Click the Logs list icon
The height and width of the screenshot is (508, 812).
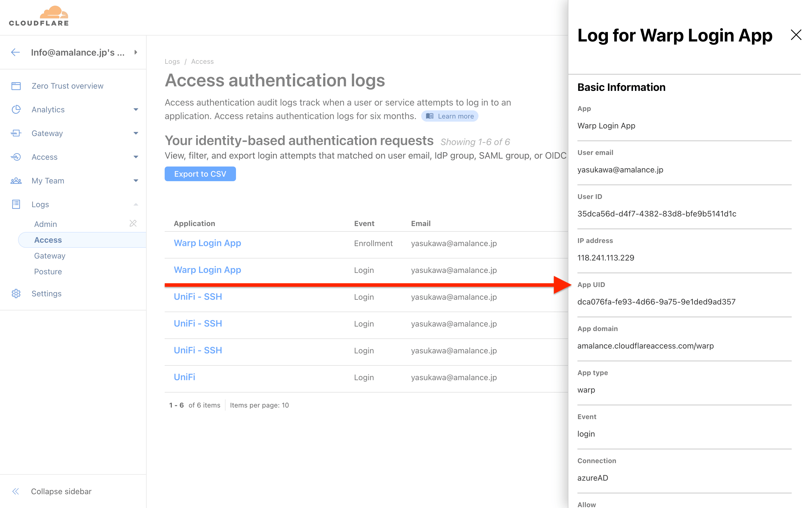click(16, 204)
